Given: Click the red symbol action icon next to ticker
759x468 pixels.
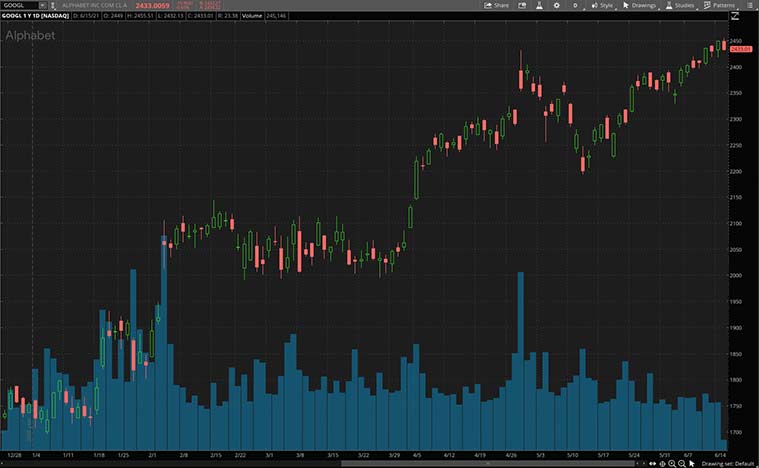Looking at the screenshot, I should coord(54,5).
